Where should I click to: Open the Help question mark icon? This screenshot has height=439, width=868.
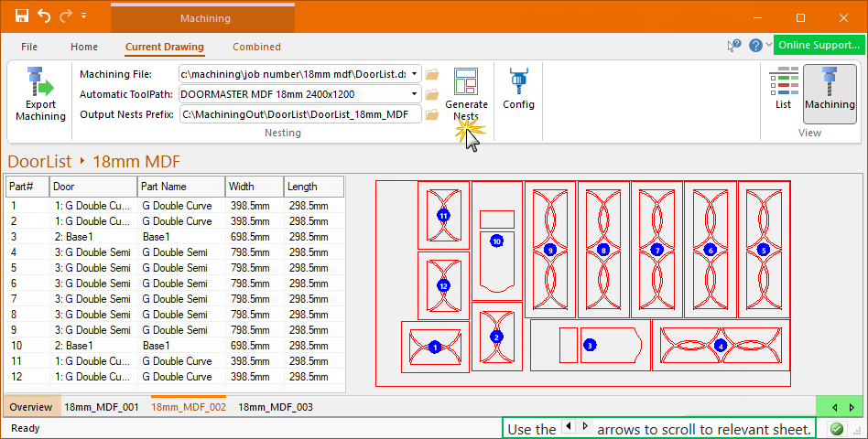755,46
